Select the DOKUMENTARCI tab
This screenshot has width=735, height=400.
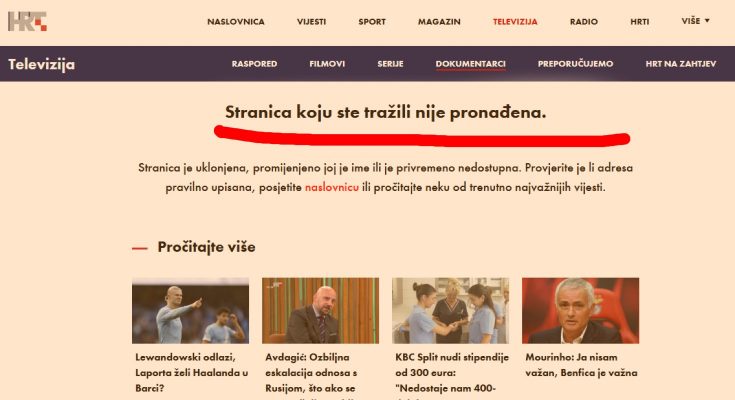(471, 64)
